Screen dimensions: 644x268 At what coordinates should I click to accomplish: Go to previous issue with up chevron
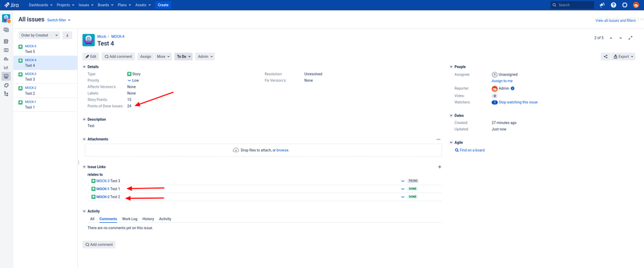coord(610,38)
